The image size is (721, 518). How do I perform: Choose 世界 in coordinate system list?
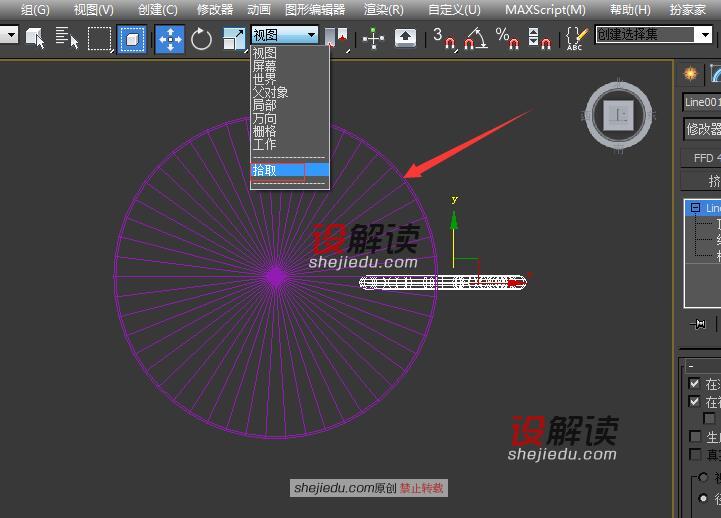tap(290, 79)
